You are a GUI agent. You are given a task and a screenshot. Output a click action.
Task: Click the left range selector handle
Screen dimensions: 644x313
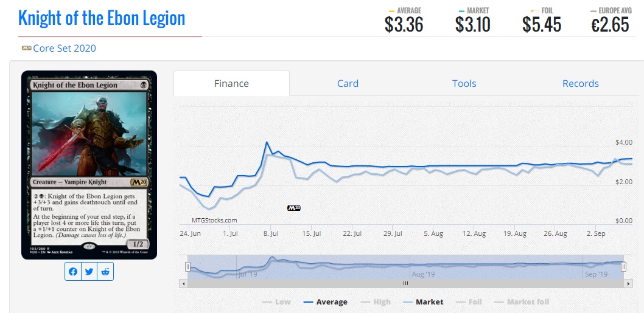(x=187, y=267)
